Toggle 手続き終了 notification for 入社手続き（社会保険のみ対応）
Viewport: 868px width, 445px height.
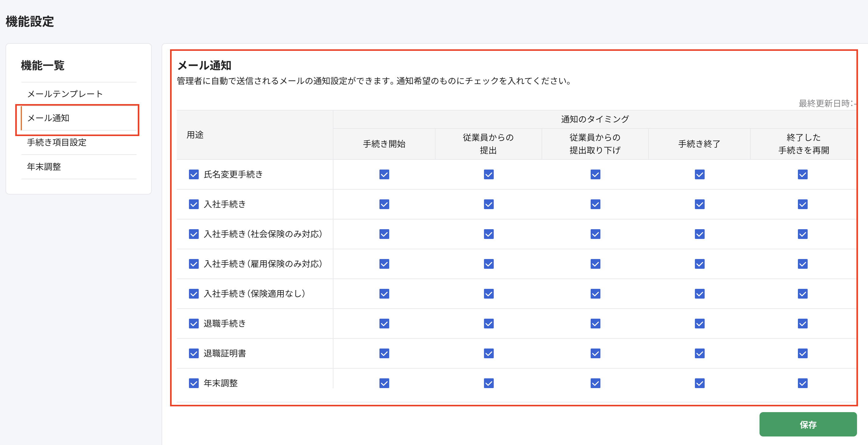(699, 234)
